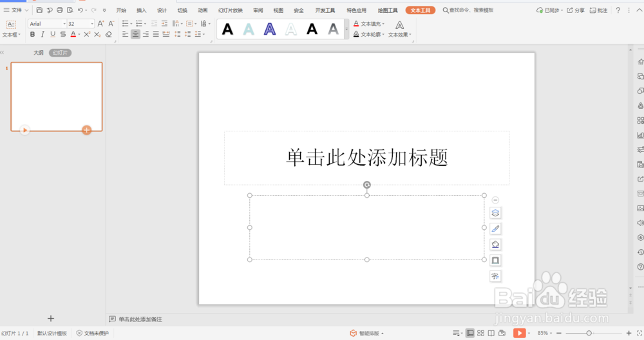Click the shape fill icon beside the text box
Viewport: 644px width, 340px height.
click(x=495, y=245)
